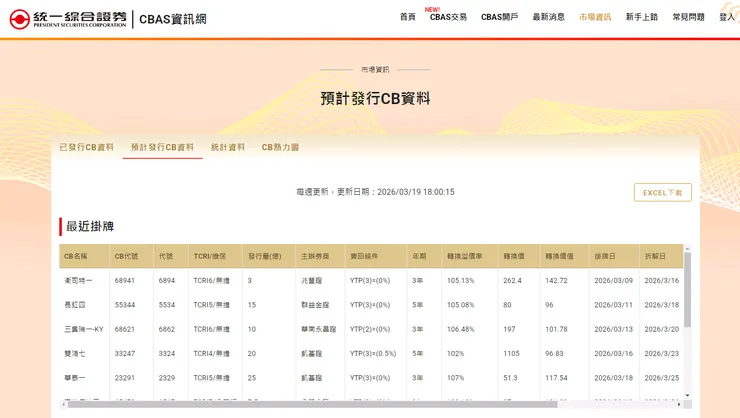
Task: Click the table's vertical scrollbar down arrow
Action: click(687, 395)
